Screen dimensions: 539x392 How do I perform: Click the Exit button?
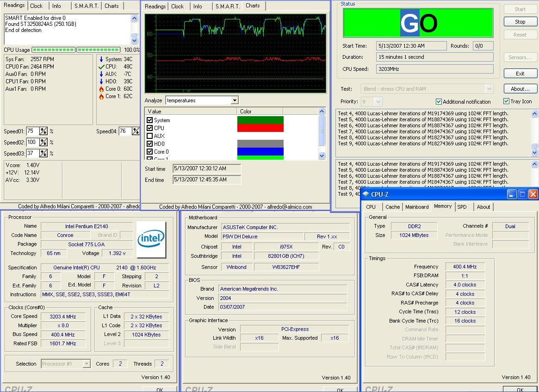pyautogui.click(x=520, y=74)
